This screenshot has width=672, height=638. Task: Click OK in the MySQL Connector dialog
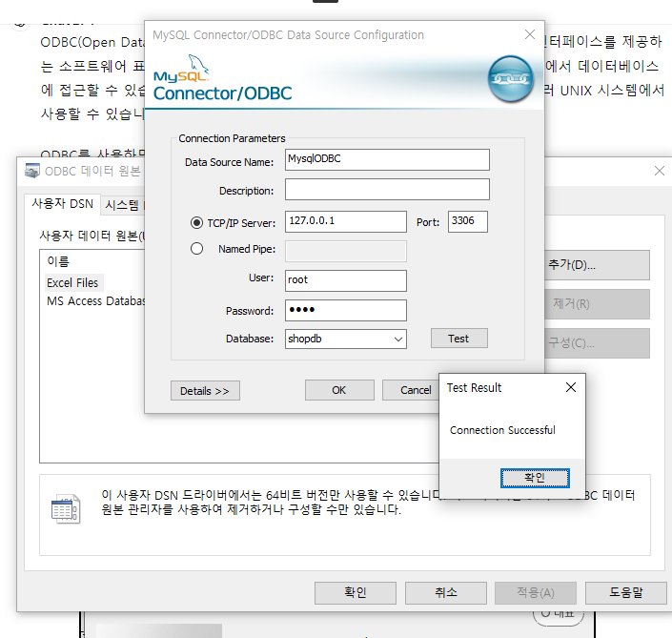pyautogui.click(x=339, y=390)
